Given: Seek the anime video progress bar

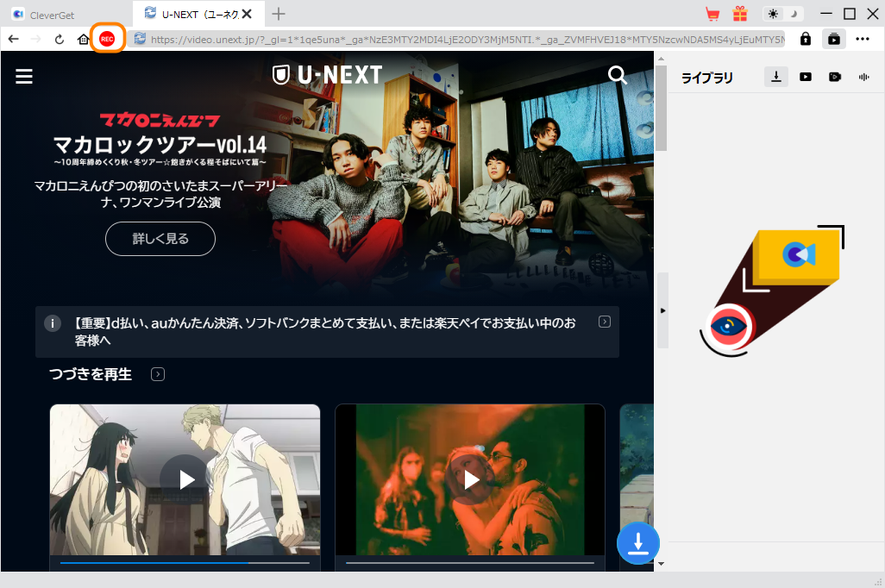Looking at the screenshot, I should 185,563.
